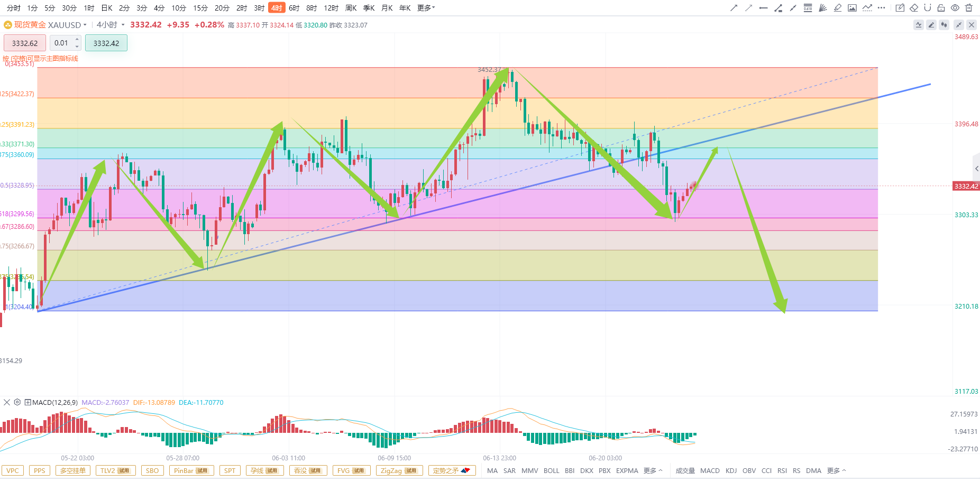This screenshot has width=980, height=482.
Task: Select the horizontal line drawing tool
Action: [763, 8]
